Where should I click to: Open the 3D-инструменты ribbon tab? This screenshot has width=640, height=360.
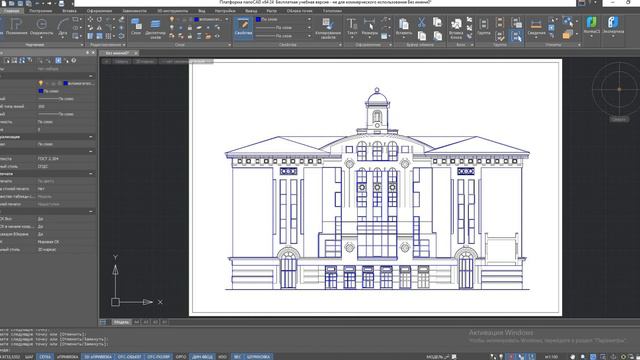pyautogui.click(x=172, y=11)
